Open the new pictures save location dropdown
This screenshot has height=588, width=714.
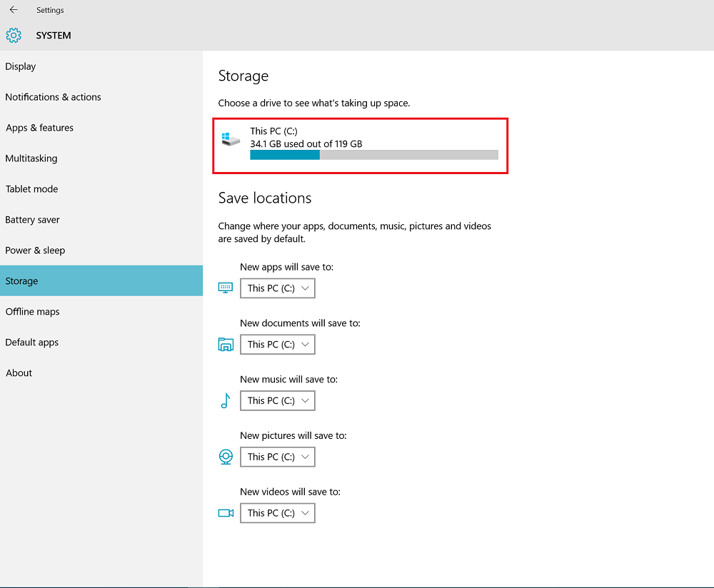pos(278,457)
